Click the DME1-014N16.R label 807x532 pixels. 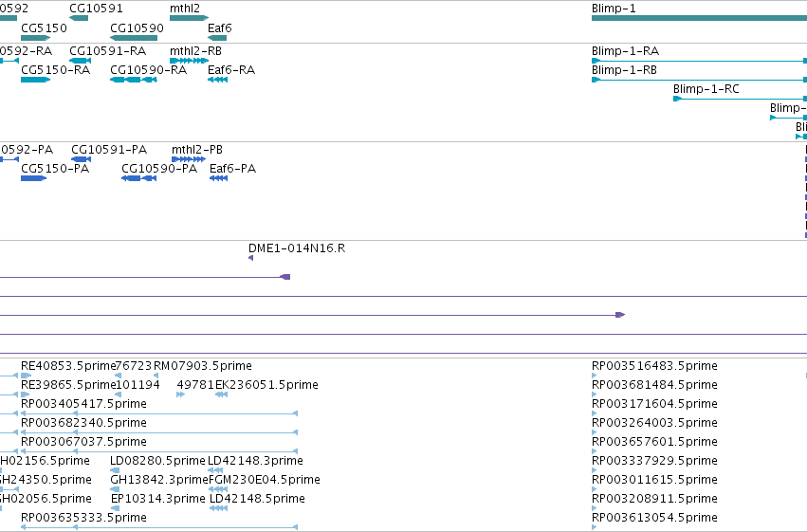click(x=297, y=248)
